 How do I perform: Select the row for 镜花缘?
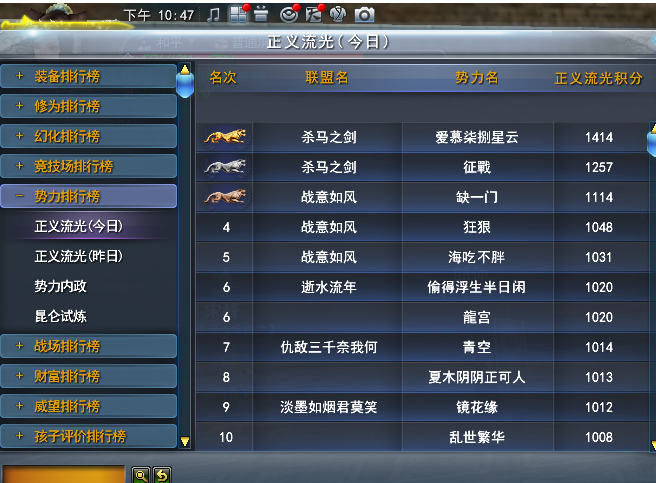click(x=423, y=407)
